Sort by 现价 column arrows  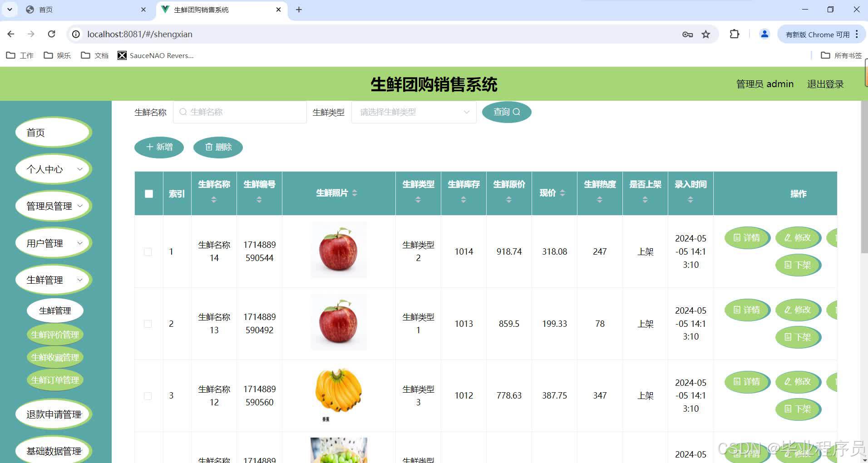[x=562, y=193]
